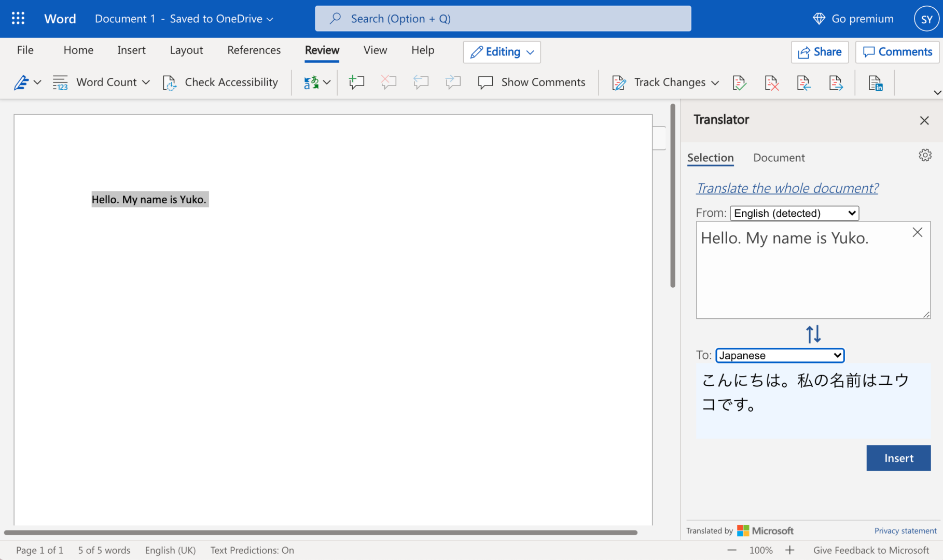Image resolution: width=943 pixels, height=560 pixels.
Task: Go to previous tracked change
Action: click(x=803, y=82)
